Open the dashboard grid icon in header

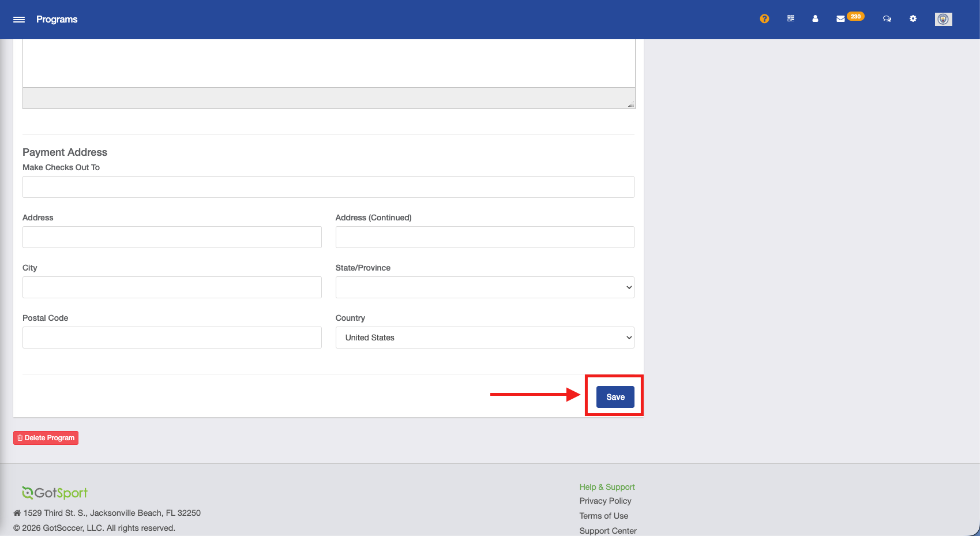click(x=790, y=19)
